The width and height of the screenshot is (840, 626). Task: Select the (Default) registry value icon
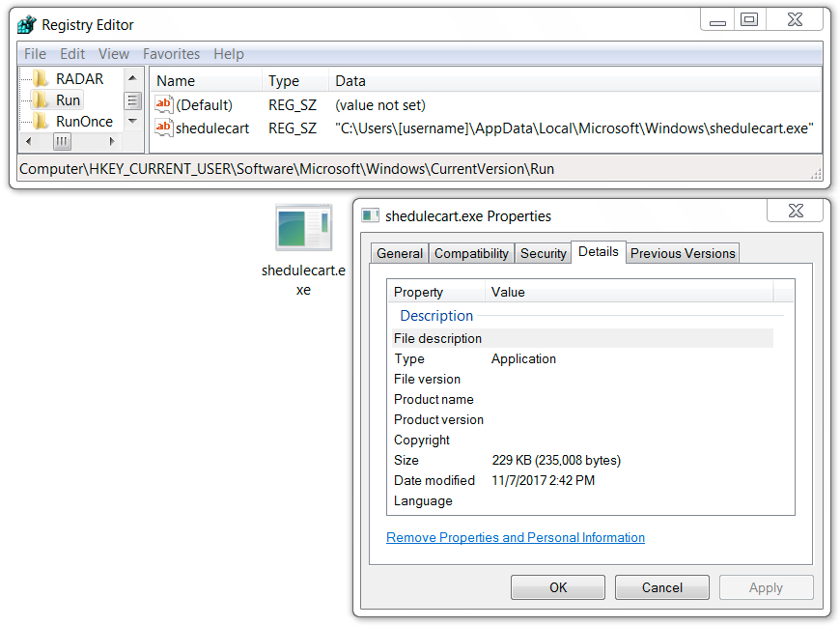coord(164,104)
